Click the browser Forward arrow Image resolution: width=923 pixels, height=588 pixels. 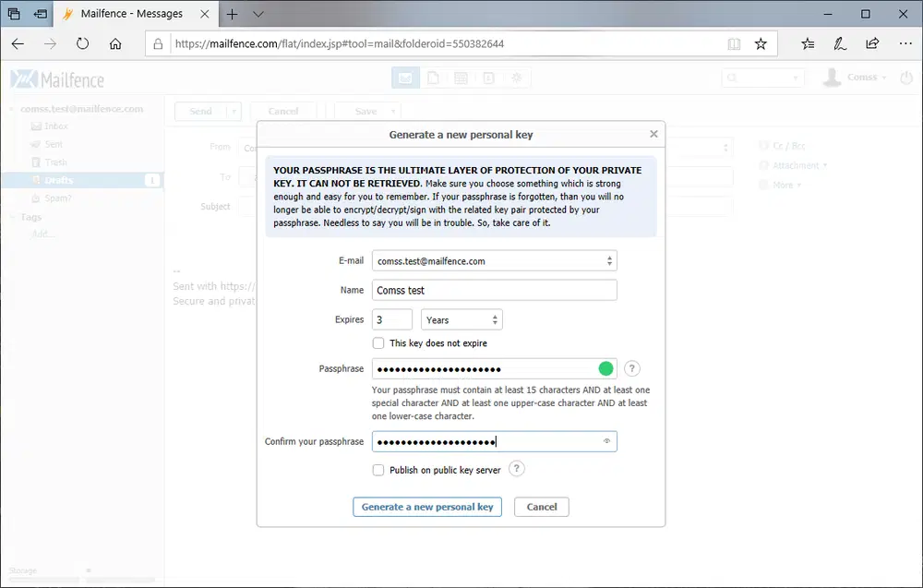point(51,43)
